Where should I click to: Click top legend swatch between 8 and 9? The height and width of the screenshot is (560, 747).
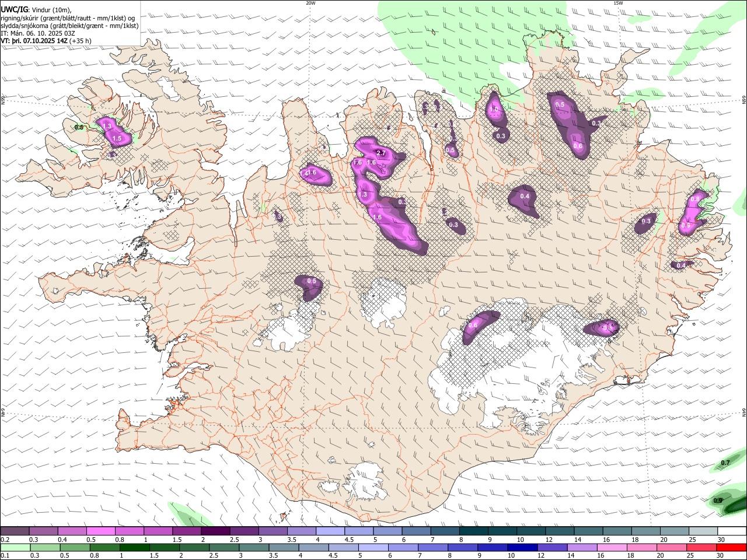tap(474, 531)
